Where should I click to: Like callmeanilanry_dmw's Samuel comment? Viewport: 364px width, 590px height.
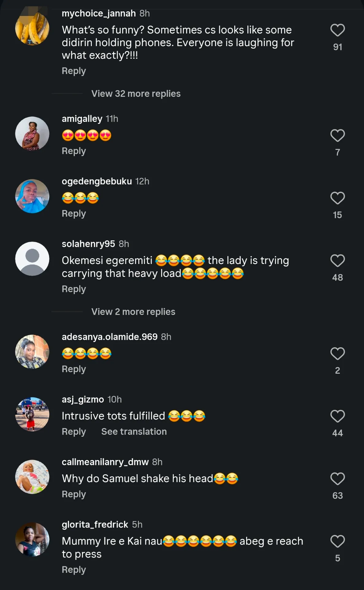pos(337,479)
